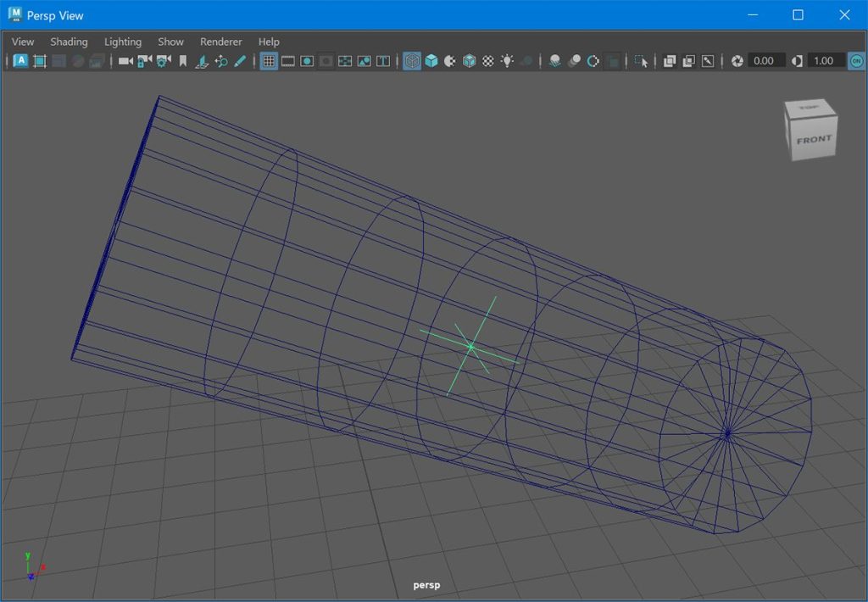Toggle the Resolution Gate display

[307, 61]
